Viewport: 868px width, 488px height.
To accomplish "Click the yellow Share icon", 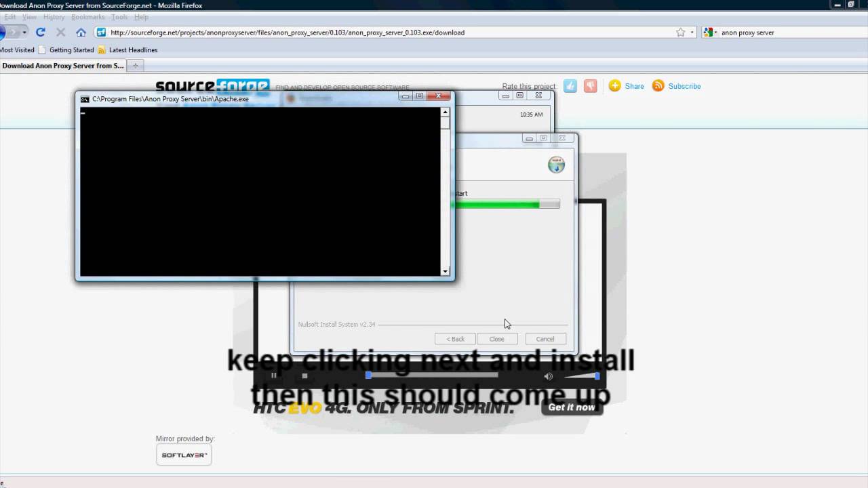I will pyautogui.click(x=614, y=85).
